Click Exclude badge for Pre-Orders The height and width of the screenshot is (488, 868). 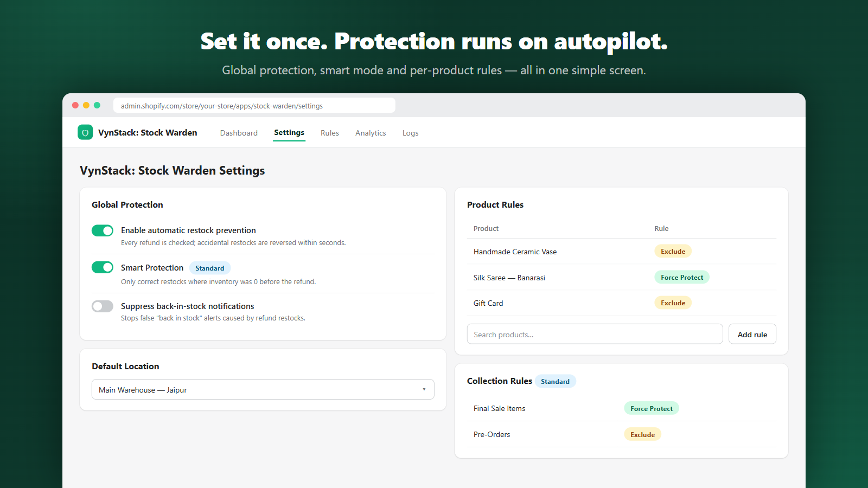click(x=642, y=434)
